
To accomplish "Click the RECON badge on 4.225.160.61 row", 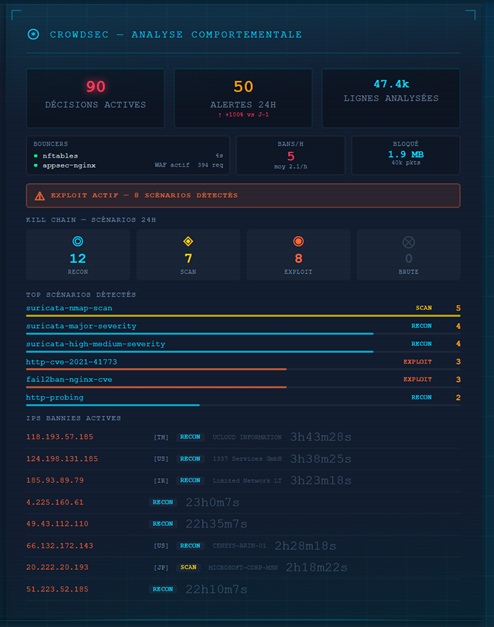I will pos(163,502).
